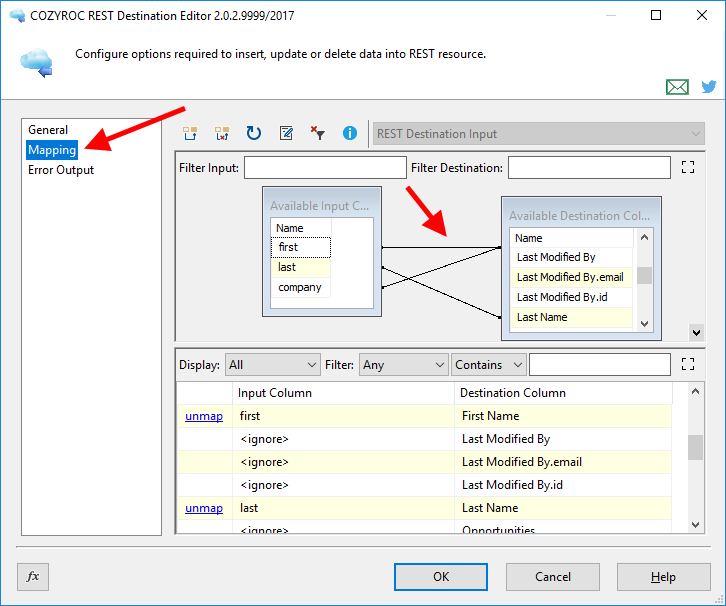Open the REST Destination Input dropdown
The height and width of the screenshot is (606, 726).
click(538, 134)
